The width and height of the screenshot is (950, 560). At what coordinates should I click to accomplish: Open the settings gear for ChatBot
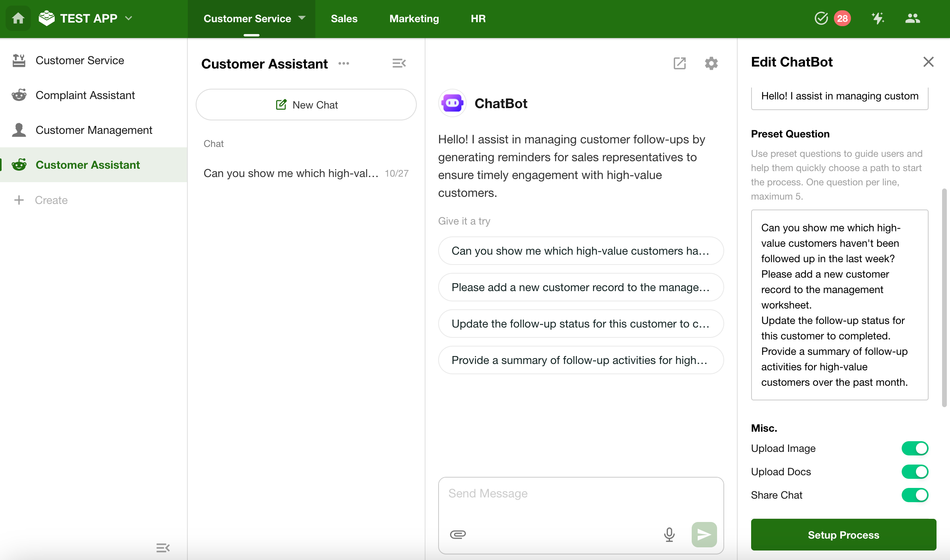[711, 63]
